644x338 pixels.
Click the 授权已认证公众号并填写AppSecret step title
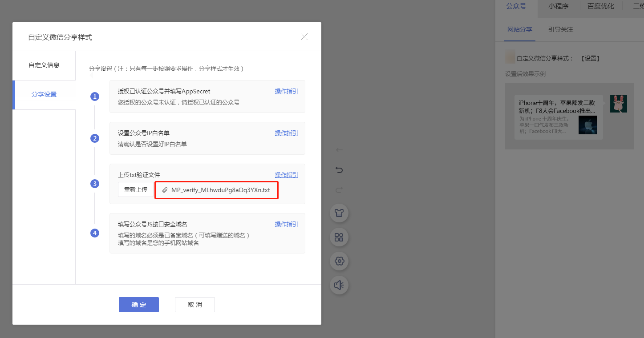click(x=164, y=91)
